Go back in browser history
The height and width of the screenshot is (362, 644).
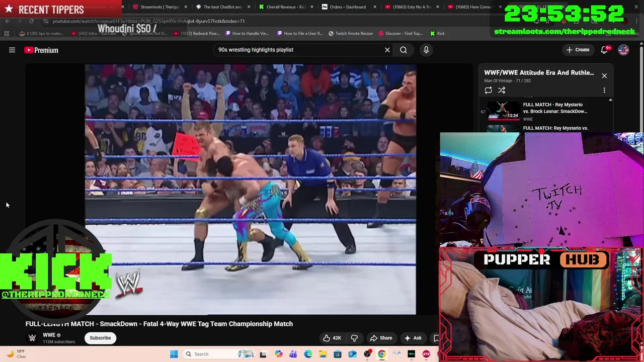[7, 21]
